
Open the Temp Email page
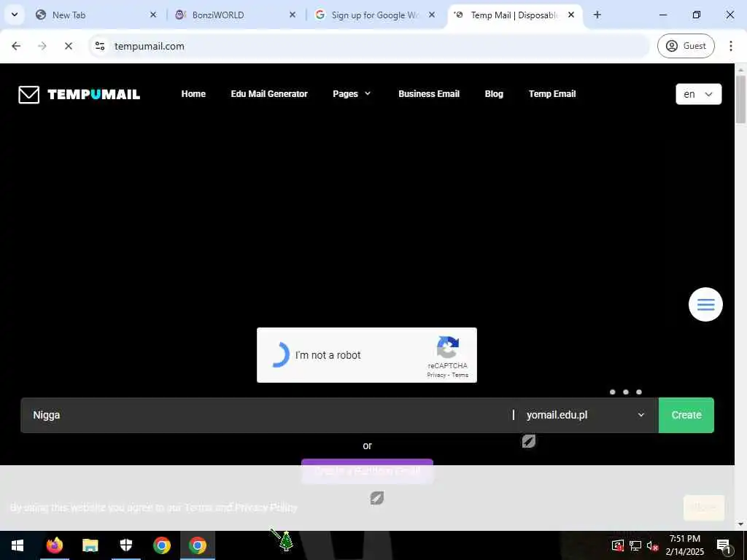552,94
